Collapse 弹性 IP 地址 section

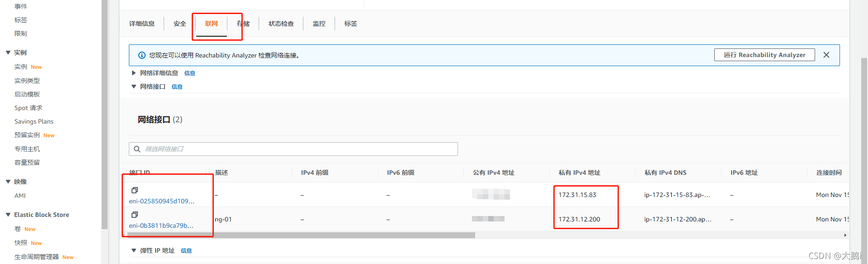click(133, 250)
